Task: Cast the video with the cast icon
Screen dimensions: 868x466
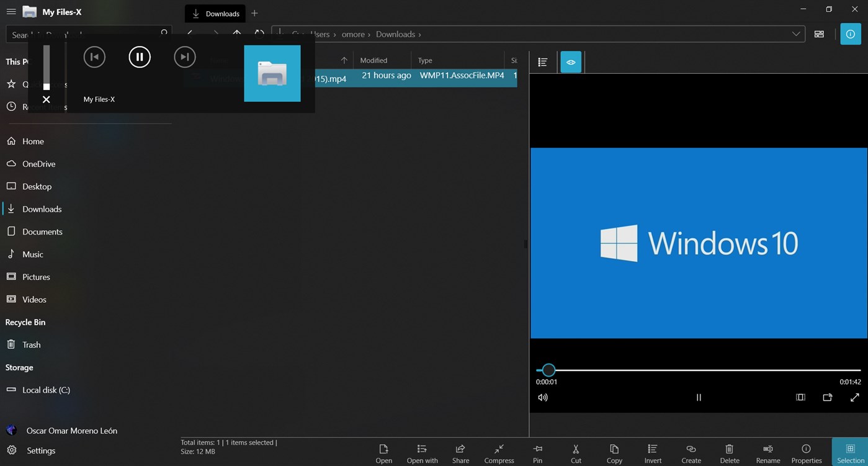Action: pyautogui.click(x=827, y=397)
